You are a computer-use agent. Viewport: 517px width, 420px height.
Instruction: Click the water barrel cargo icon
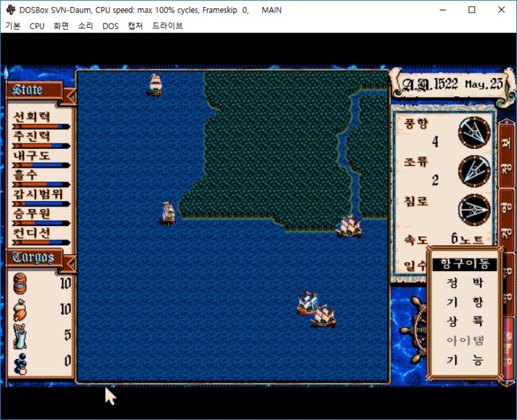tap(19, 283)
